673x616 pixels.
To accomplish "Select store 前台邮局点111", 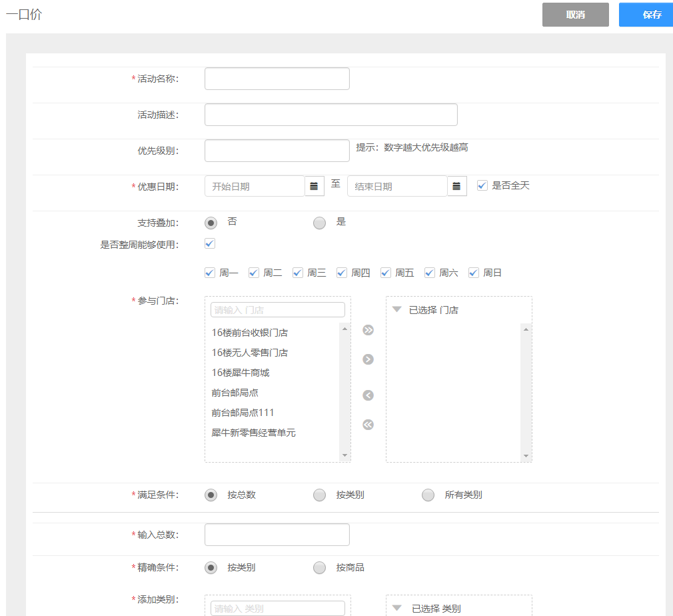I will (243, 413).
